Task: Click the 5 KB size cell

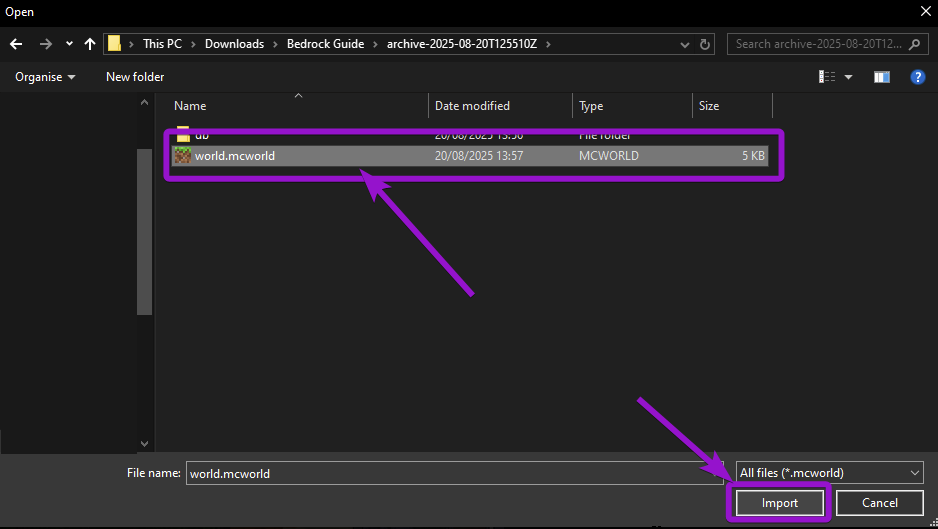Action: (x=753, y=156)
